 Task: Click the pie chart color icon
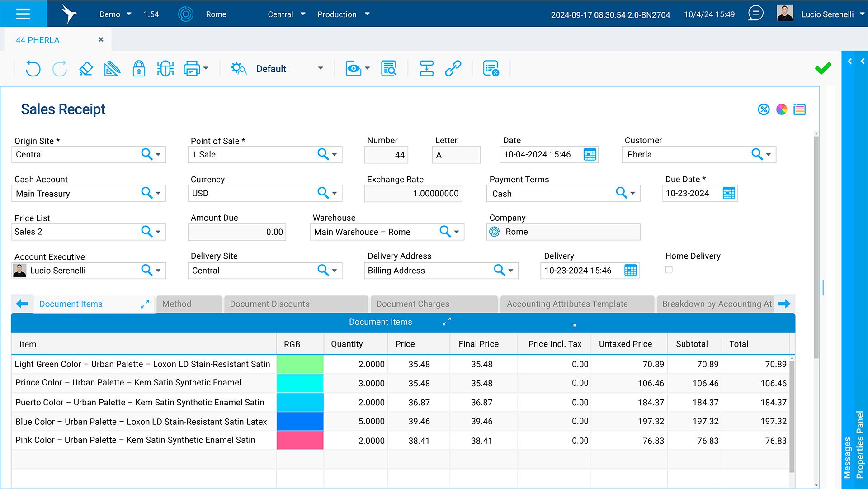coord(781,109)
